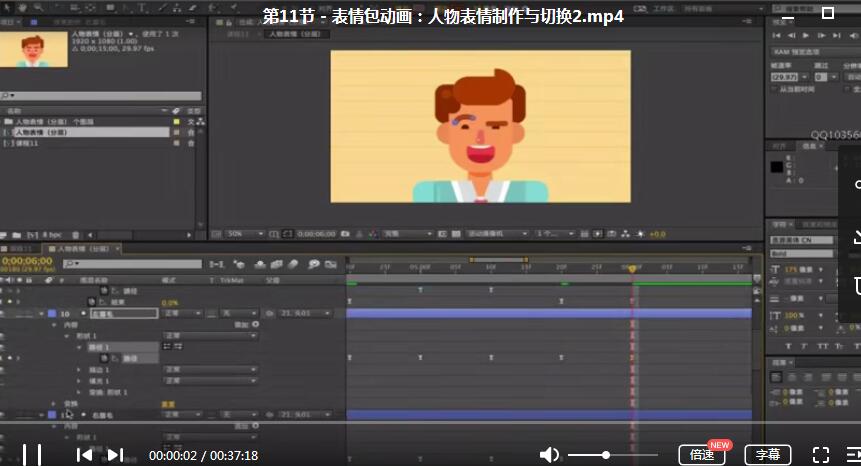Click the current time indicator on timeline ruler
The width and height of the screenshot is (861, 466).
(631, 268)
